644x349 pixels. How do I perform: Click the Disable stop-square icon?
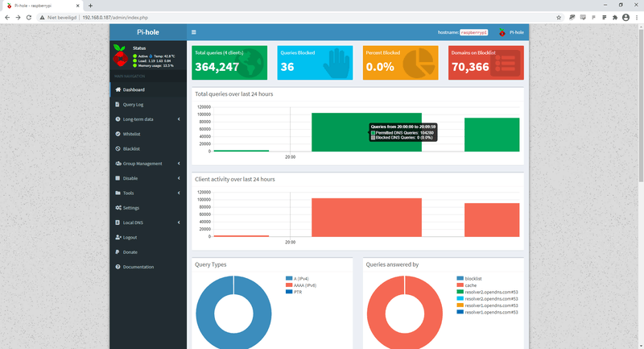118,178
